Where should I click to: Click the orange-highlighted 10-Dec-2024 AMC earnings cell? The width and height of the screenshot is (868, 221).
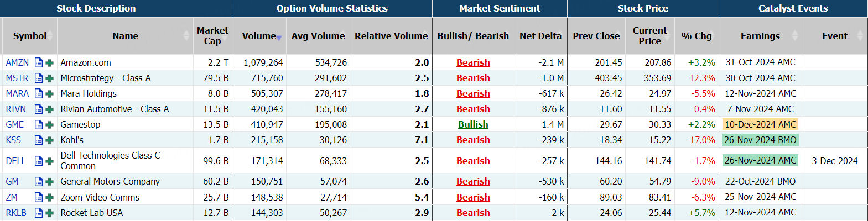pos(760,125)
